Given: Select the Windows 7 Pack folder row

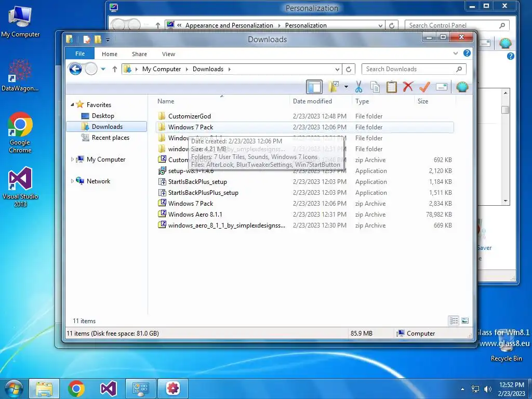Looking at the screenshot, I should pos(304,127).
